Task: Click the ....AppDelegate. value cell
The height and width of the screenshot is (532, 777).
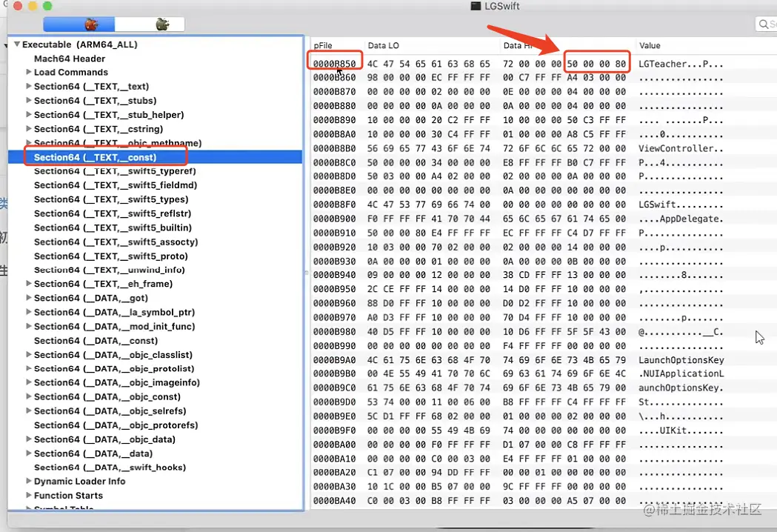Action: (681, 219)
